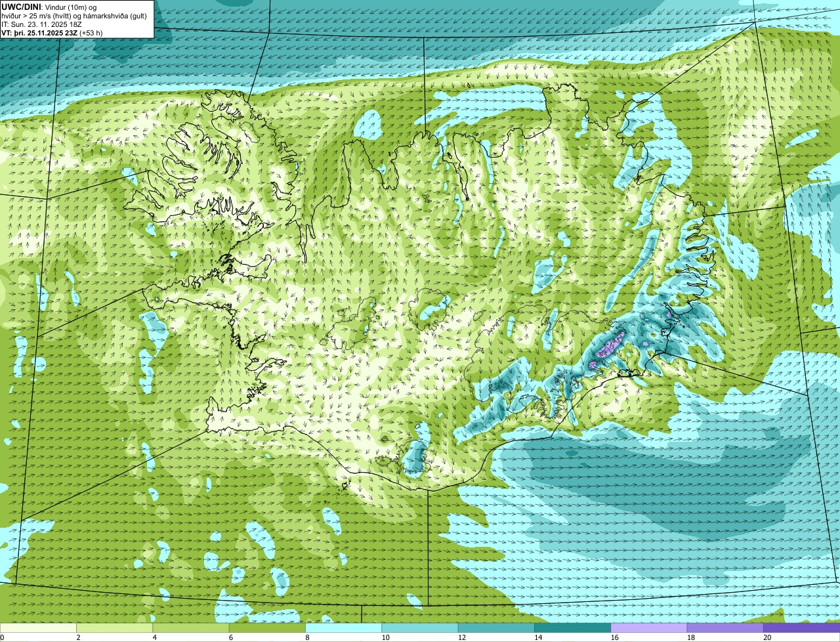This screenshot has width=840, height=642.
Task: Click the "2" scale label
Action: pos(78,637)
